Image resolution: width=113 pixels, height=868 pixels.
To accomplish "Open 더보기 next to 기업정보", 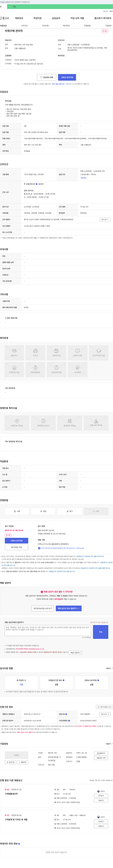I will tap(109, 744).
